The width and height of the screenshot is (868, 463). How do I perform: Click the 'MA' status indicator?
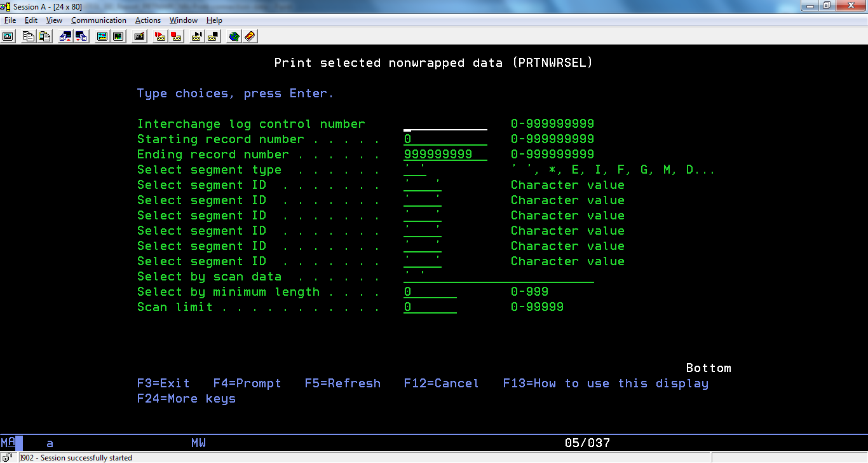click(8, 443)
